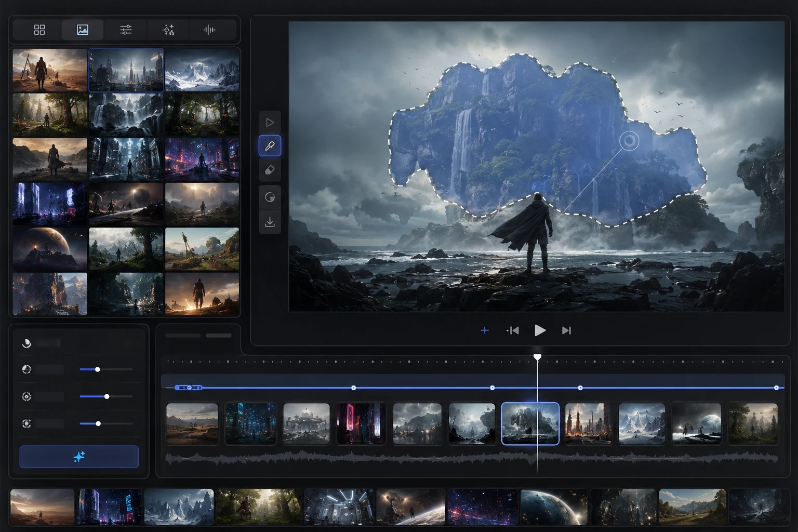Select the domed temple clip in timeline
This screenshot has width=798, height=532.
[x=307, y=423]
